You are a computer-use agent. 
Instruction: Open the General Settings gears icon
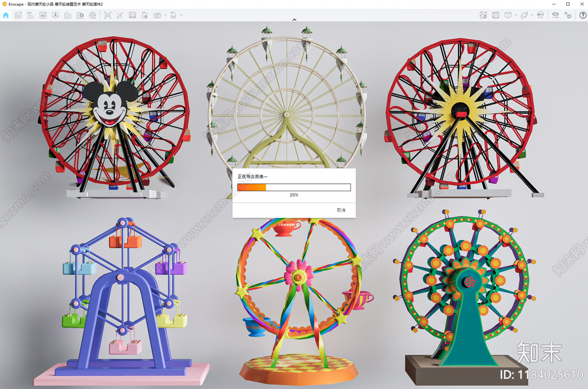coord(568,15)
